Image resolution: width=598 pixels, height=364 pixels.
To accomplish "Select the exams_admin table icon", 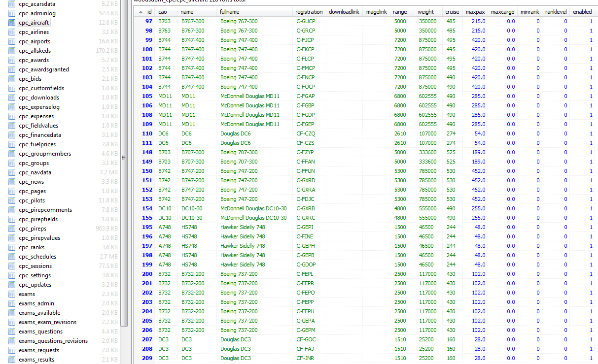I will [x=12, y=303].
